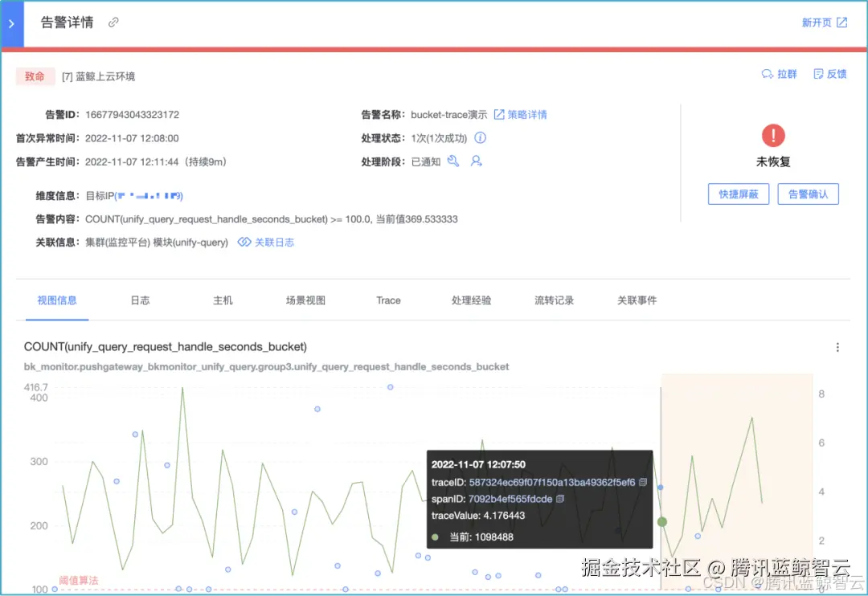Copy alert detail link icon
This screenshot has width=868, height=596.
113,22
